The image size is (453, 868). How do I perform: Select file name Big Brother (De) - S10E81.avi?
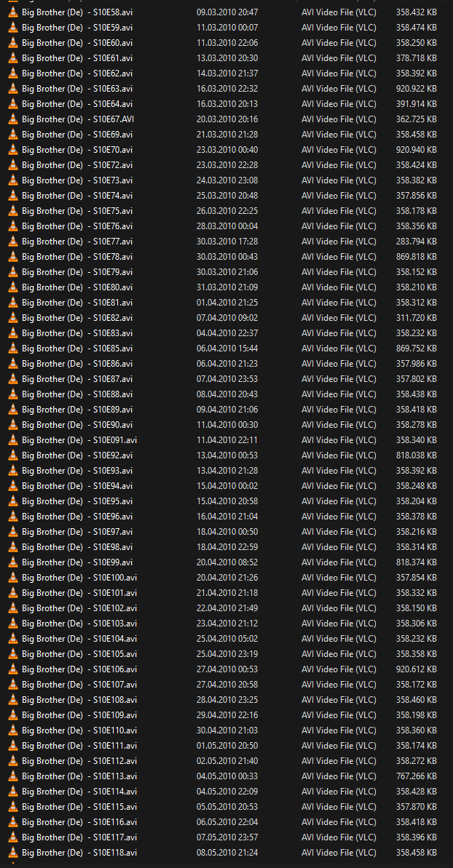click(77, 302)
